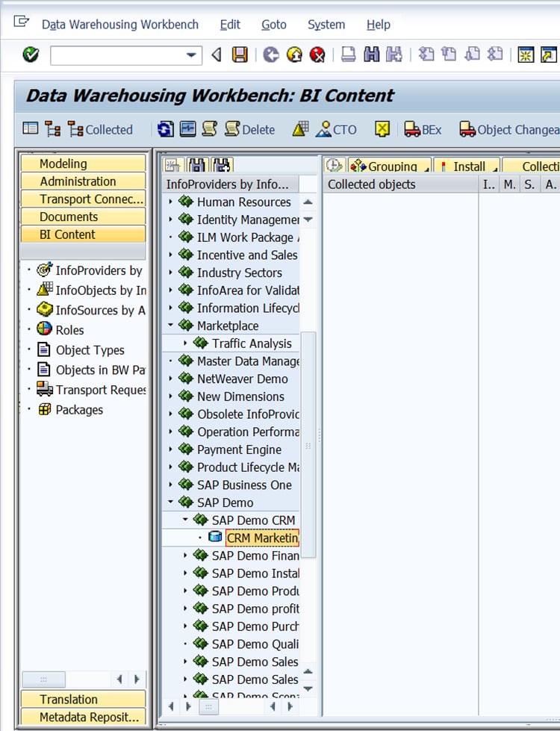The image size is (560, 731).
Task: Click the First Page icon
Action: 426,55
